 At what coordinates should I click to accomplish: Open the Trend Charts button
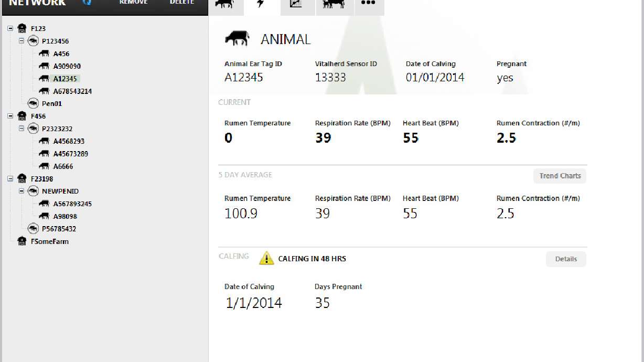pyautogui.click(x=560, y=176)
